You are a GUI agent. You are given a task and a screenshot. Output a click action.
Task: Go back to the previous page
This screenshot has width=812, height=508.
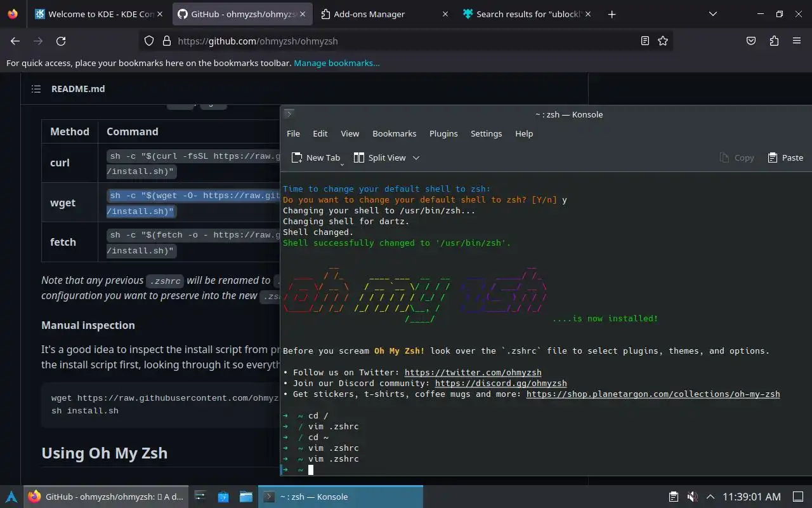pos(15,41)
